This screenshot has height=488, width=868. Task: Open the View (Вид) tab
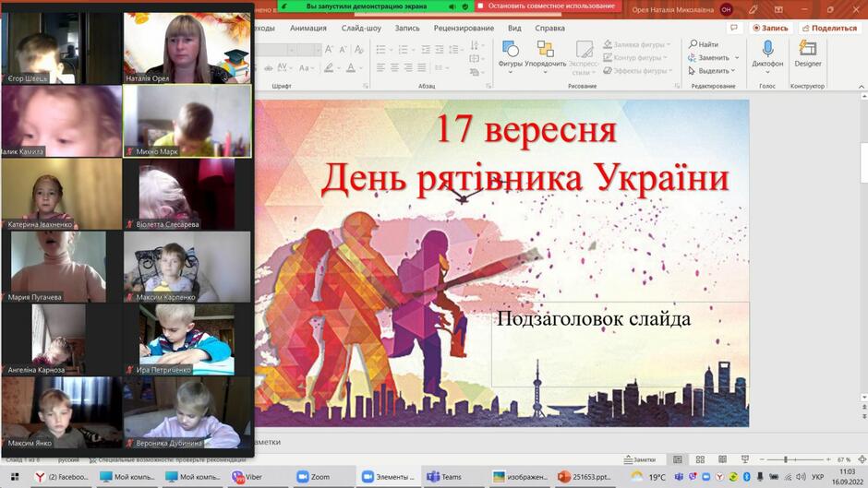pyautogui.click(x=514, y=28)
